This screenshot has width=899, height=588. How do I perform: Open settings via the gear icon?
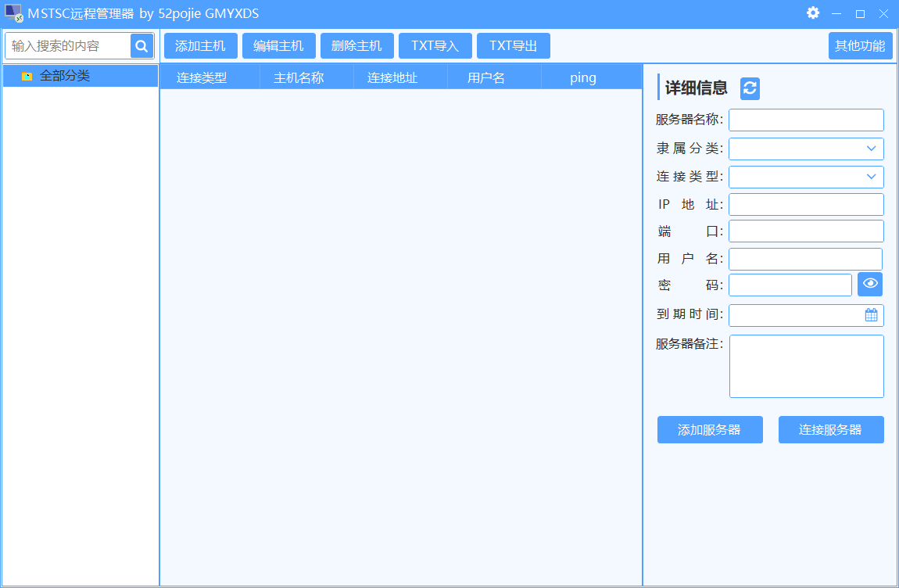click(812, 13)
